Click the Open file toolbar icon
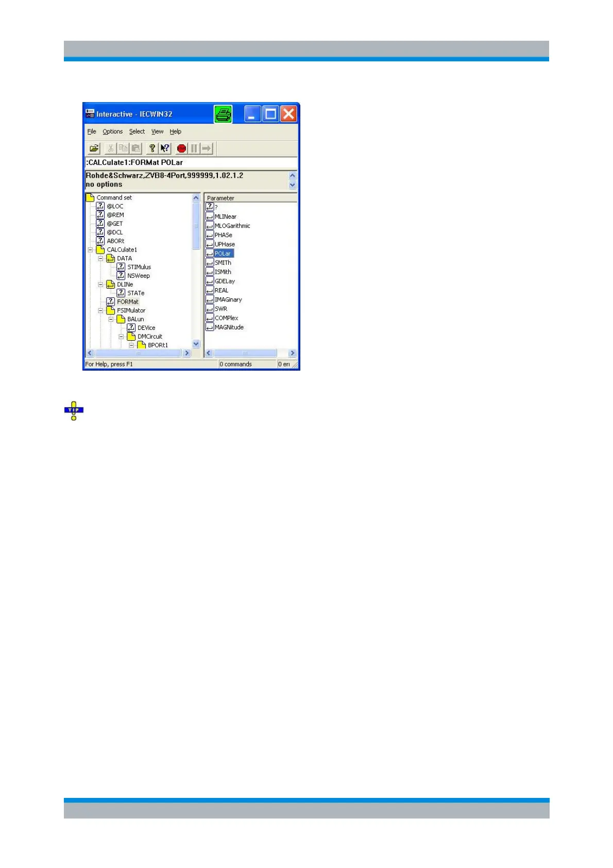Screen dimensions: 613x868 [94, 148]
